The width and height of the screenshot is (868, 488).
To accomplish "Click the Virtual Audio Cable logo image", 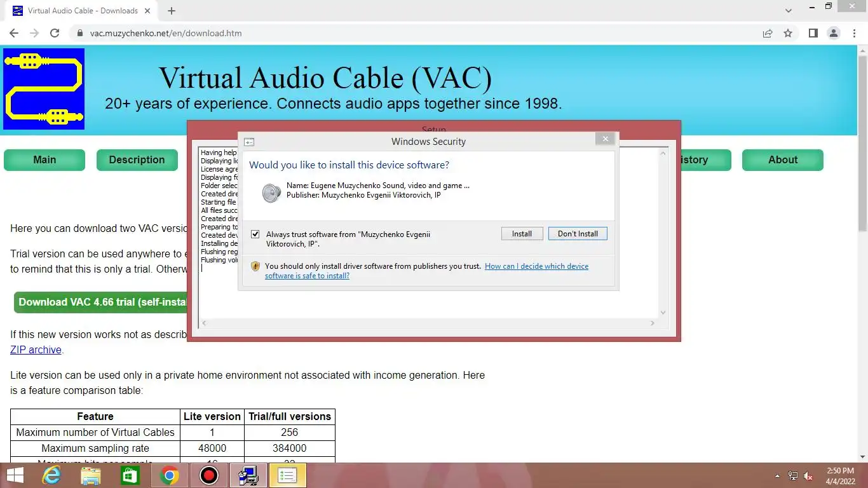I will [44, 89].
